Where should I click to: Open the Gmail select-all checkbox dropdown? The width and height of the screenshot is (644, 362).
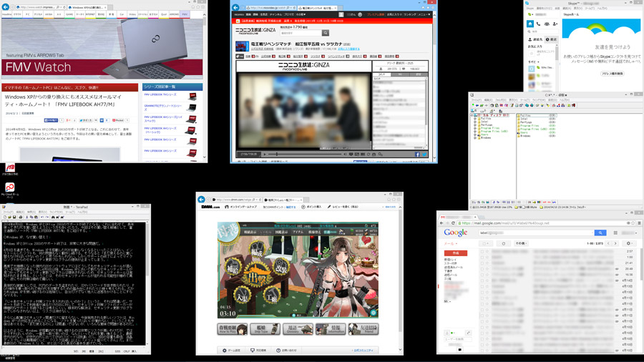click(487, 243)
